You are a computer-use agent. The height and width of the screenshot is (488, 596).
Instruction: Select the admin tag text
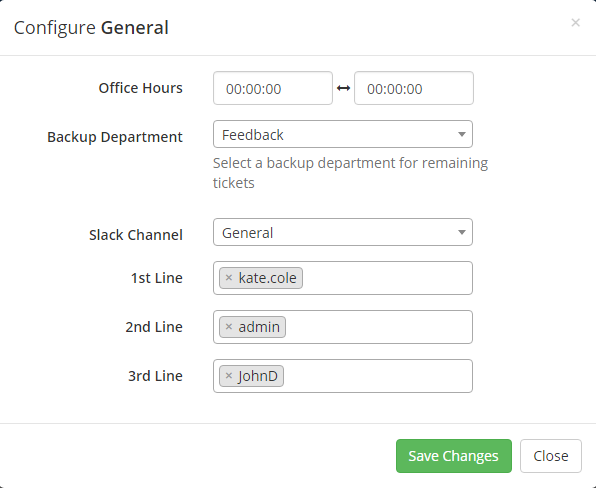point(259,327)
